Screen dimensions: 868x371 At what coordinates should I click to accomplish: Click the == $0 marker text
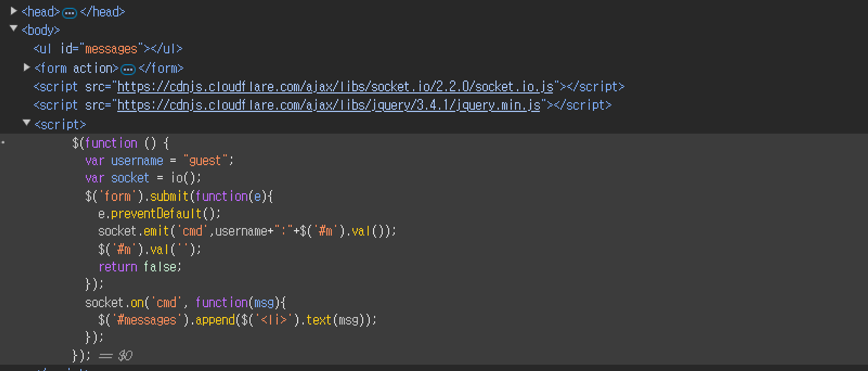(x=115, y=356)
